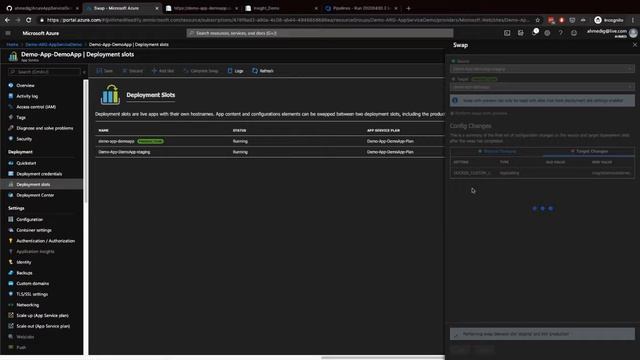Screen dimensions: 640x360
Task: Open Authentication / Authorization
Action: (45, 241)
